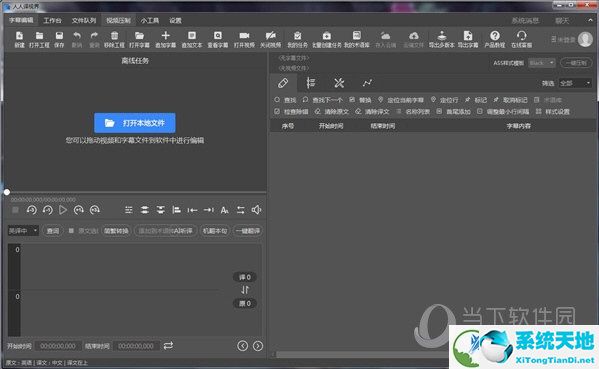Play the video with the play button
Viewport: 599px width, 369px height.
tap(63, 210)
